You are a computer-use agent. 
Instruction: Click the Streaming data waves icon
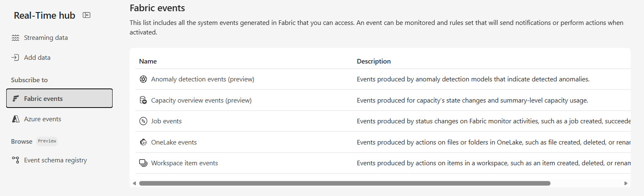[x=15, y=38]
